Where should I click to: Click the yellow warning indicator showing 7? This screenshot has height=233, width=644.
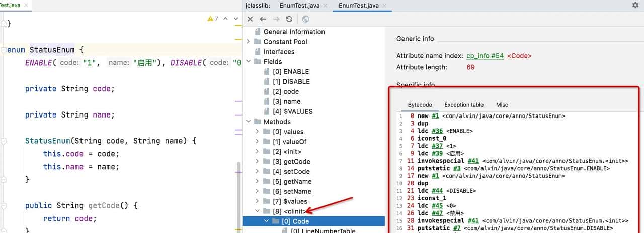click(213, 19)
